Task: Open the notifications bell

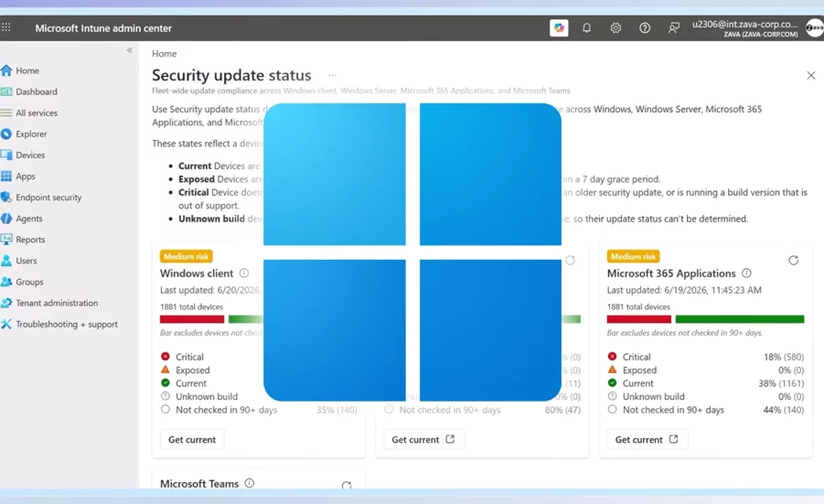Action: coord(586,27)
